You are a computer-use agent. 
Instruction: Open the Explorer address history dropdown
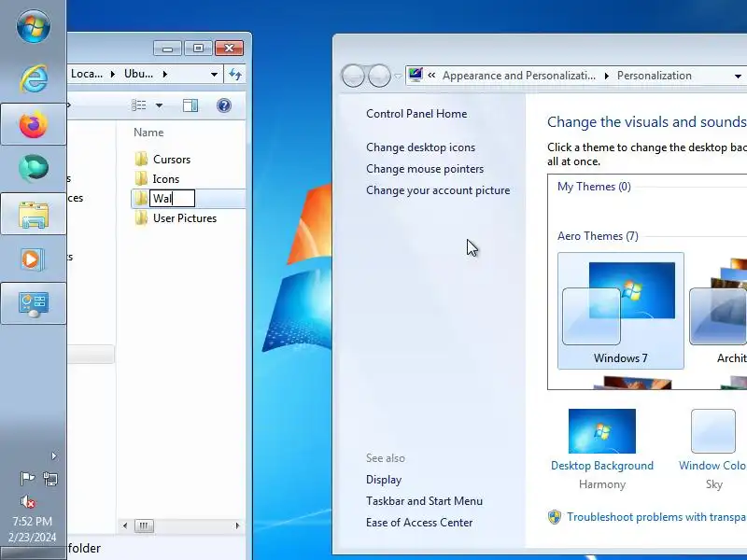click(x=214, y=75)
